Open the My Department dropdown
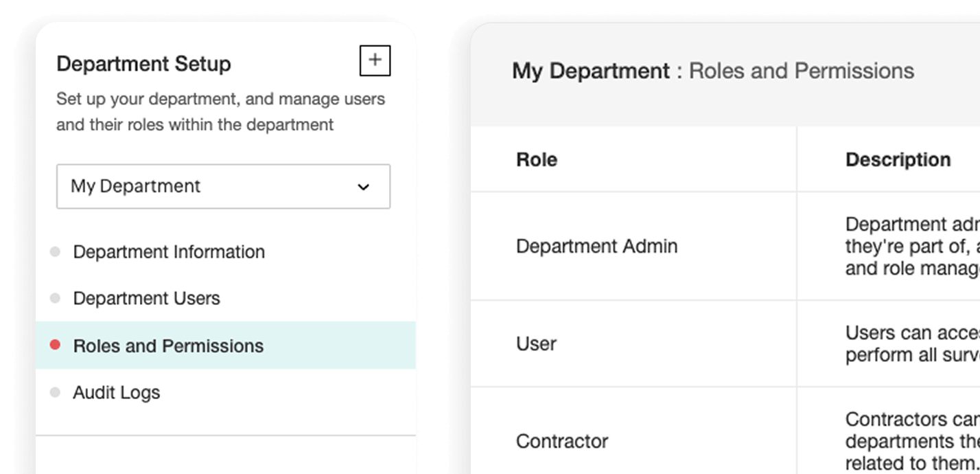Image resolution: width=980 pixels, height=474 pixels. tap(223, 186)
